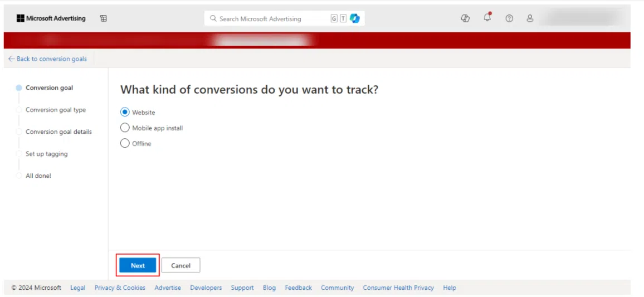Open the table view icon beside the logo

[104, 18]
